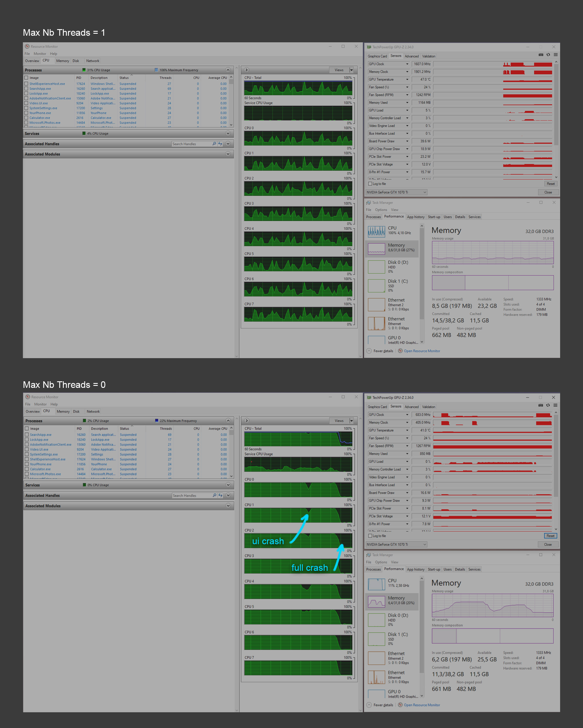
Task: Tick the PID 16260 SearchApp.exe checkbox under Max Nb Threads = 0
Action: tap(27, 434)
